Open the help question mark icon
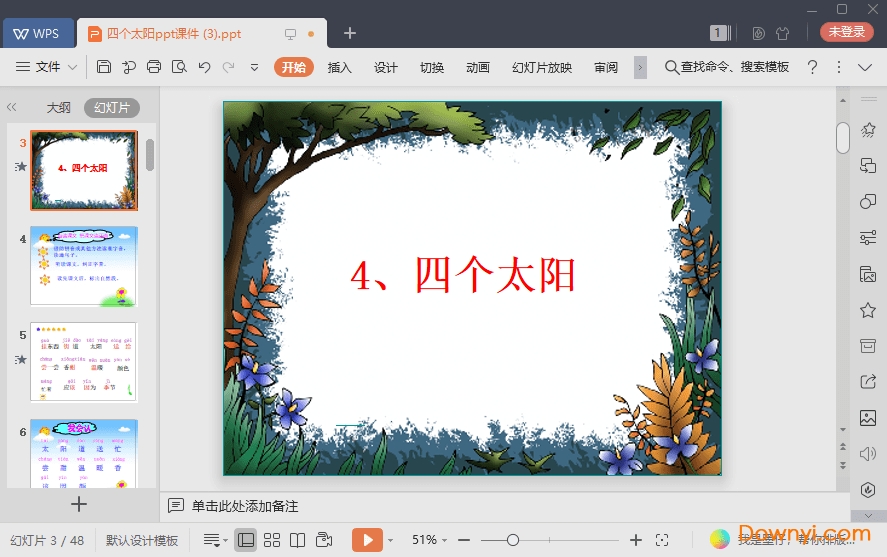 point(812,67)
